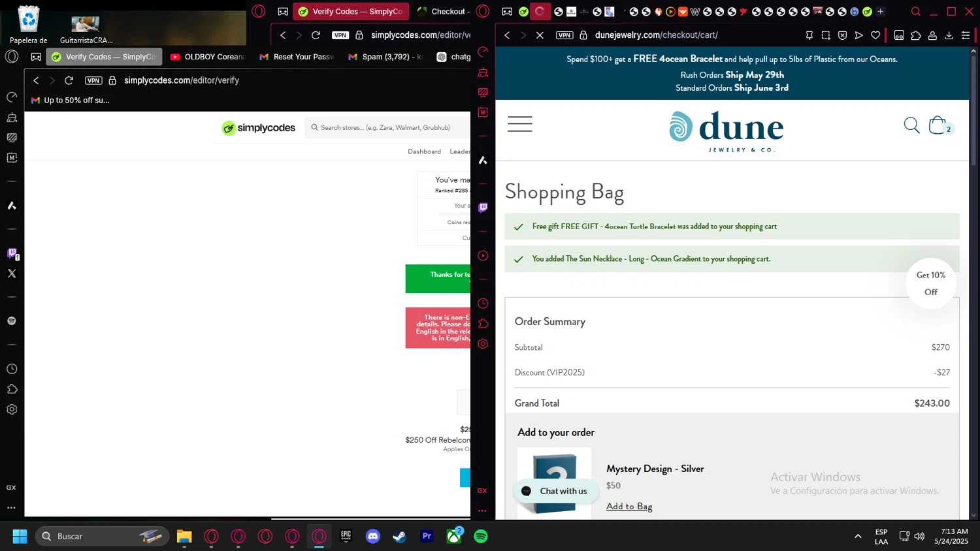Toggle the VPN badge in left Opera window
This screenshot has width=980, height=551.
click(93, 80)
